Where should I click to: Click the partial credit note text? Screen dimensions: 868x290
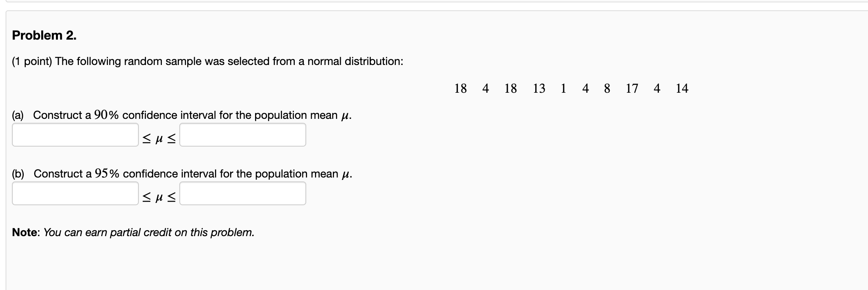[x=133, y=233]
